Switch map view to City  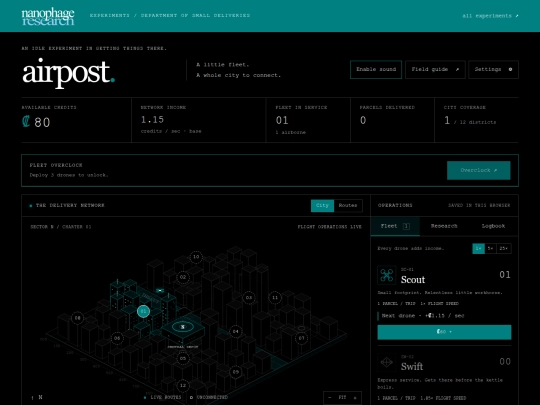(x=322, y=205)
